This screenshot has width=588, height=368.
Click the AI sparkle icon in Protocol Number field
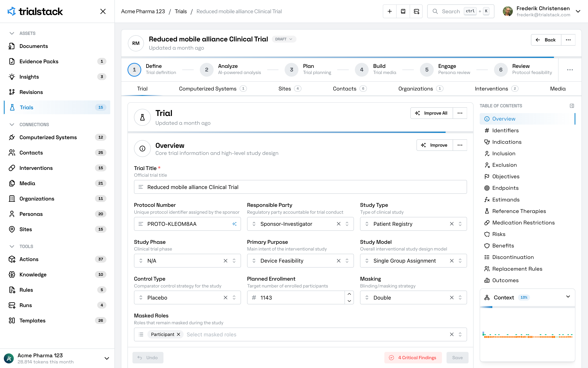click(x=234, y=224)
